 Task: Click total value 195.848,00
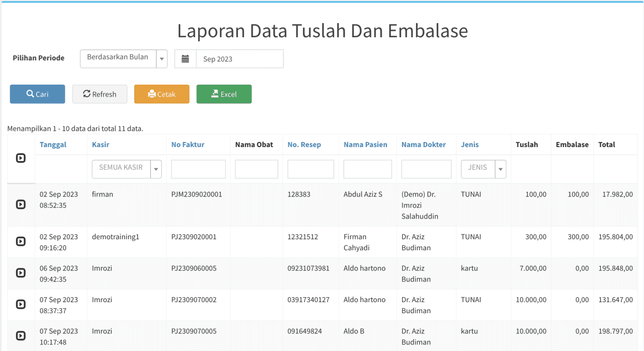(x=616, y=268)
